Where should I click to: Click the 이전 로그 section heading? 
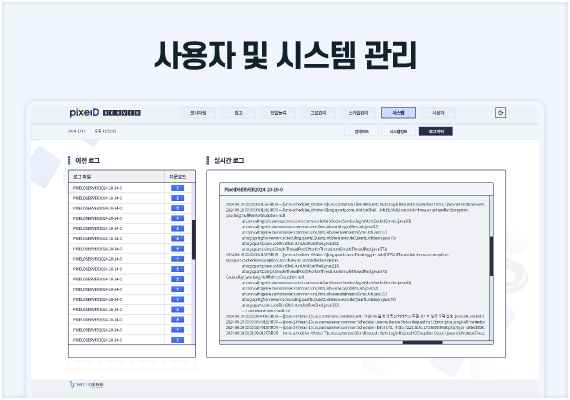(x=87, y=160)
